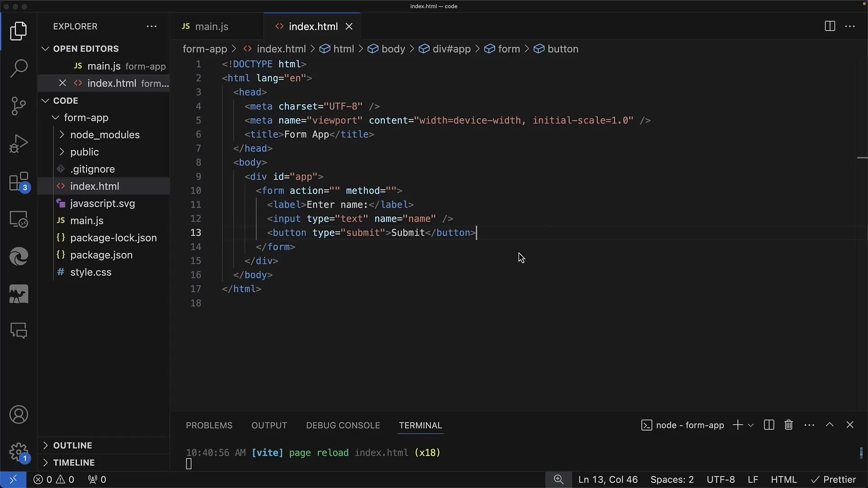Switch to the Problems panel tab
The width and height of the screenshot is (868, 488).
pos(209,425)
